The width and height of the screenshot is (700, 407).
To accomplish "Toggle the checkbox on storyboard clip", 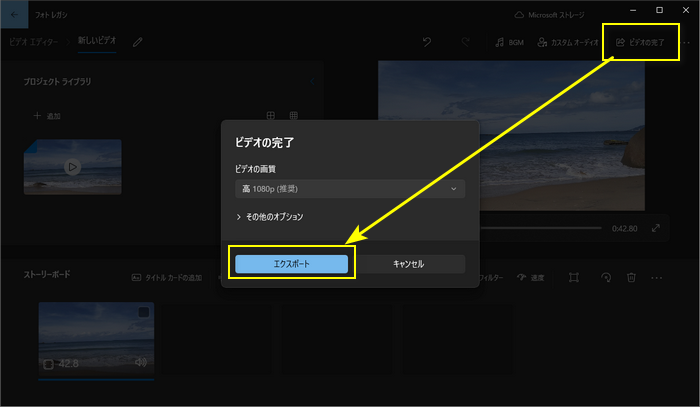I will [144, 312].
